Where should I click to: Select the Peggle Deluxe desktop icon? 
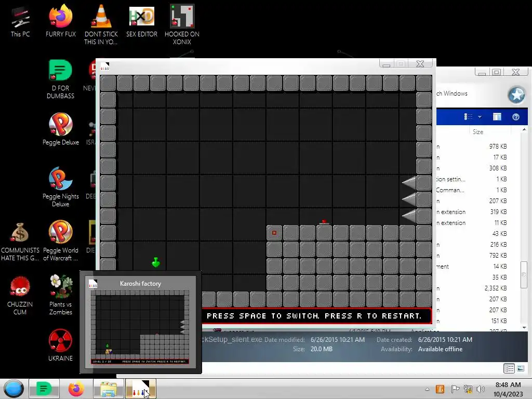coord(61,129)
